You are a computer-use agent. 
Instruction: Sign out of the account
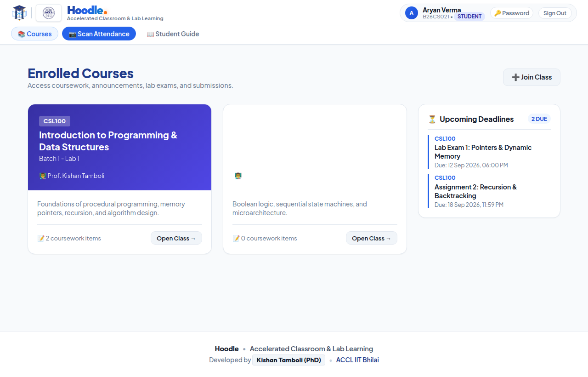point(555,13)
